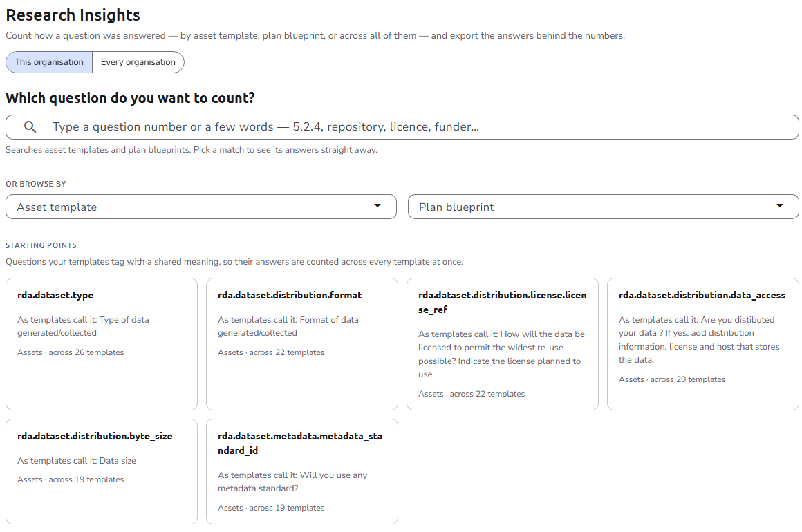
Task: Click the STARTING POINTS label
Action: point(41,245)
